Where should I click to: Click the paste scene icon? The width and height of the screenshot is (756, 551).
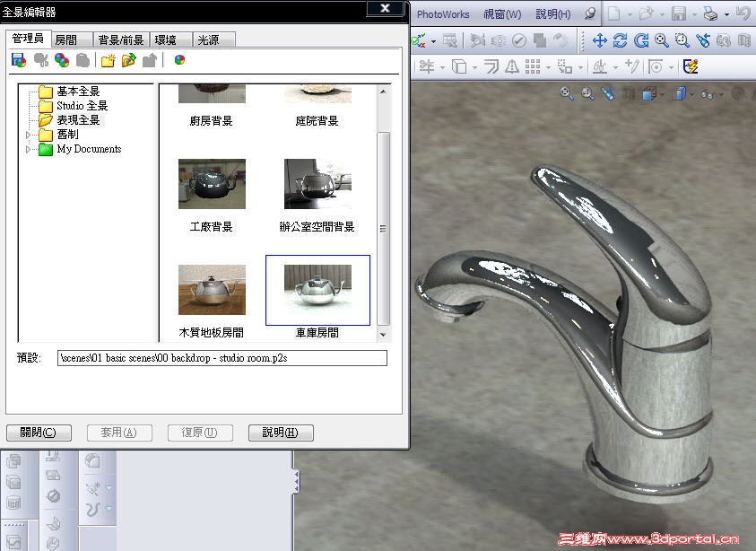pos(83,60)
